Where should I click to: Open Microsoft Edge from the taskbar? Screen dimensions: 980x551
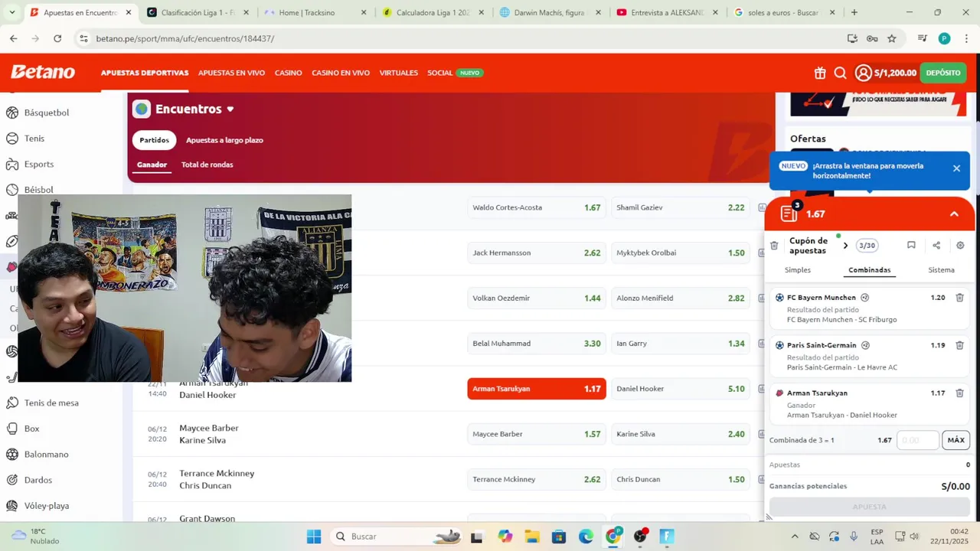586,536
